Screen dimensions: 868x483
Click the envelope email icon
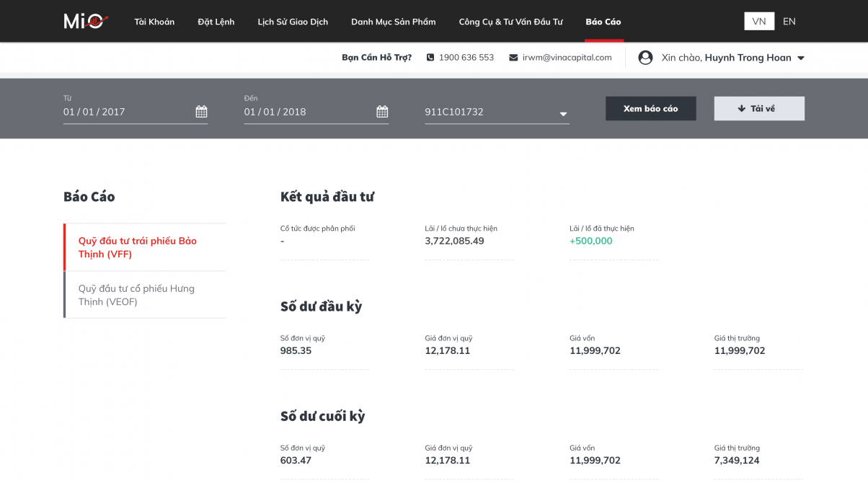pos(513,58)
